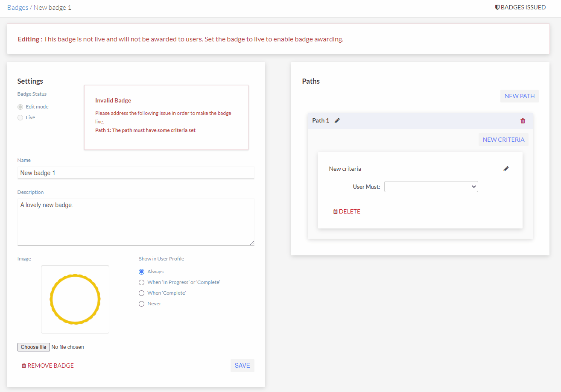Select the When 'Complete' profile option

[141, 293]
